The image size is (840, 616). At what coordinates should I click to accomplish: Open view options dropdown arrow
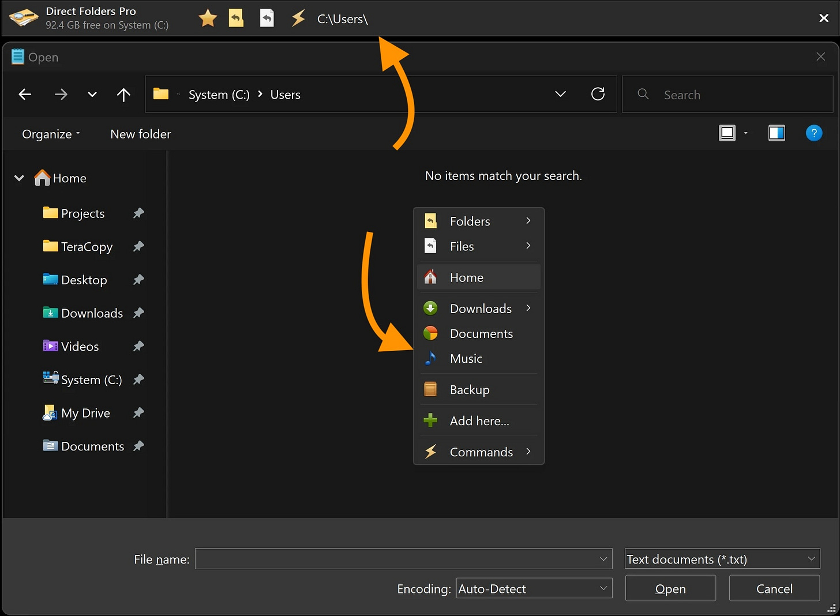(746, 133)
